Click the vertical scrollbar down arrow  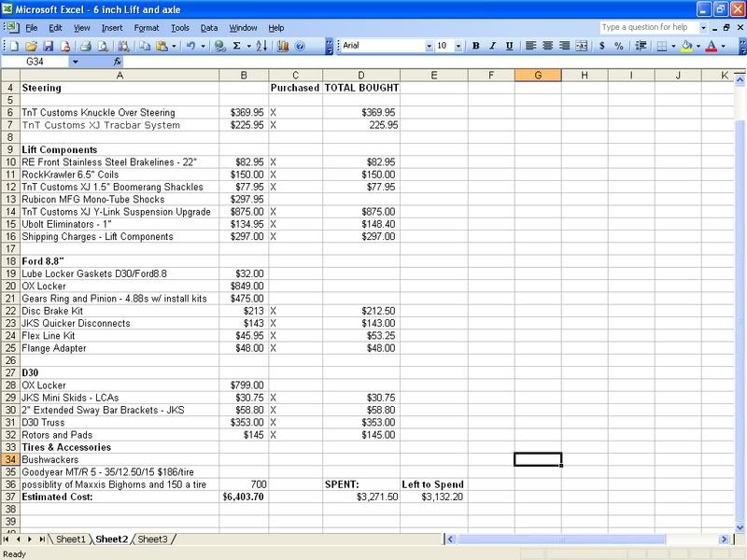pyautogui.click(x=740, y=527)
